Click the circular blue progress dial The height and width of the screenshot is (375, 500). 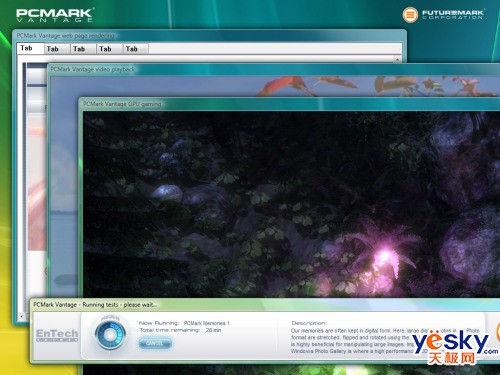(110, 334)
